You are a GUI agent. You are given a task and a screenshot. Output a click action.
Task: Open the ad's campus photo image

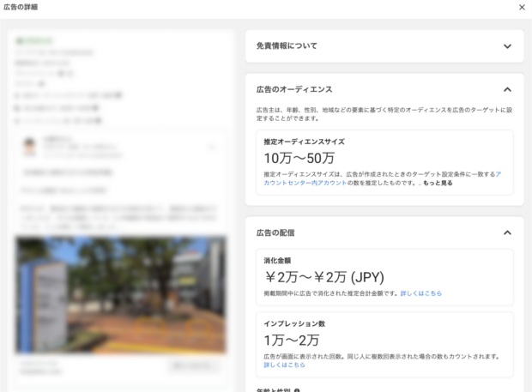(120, 294)
